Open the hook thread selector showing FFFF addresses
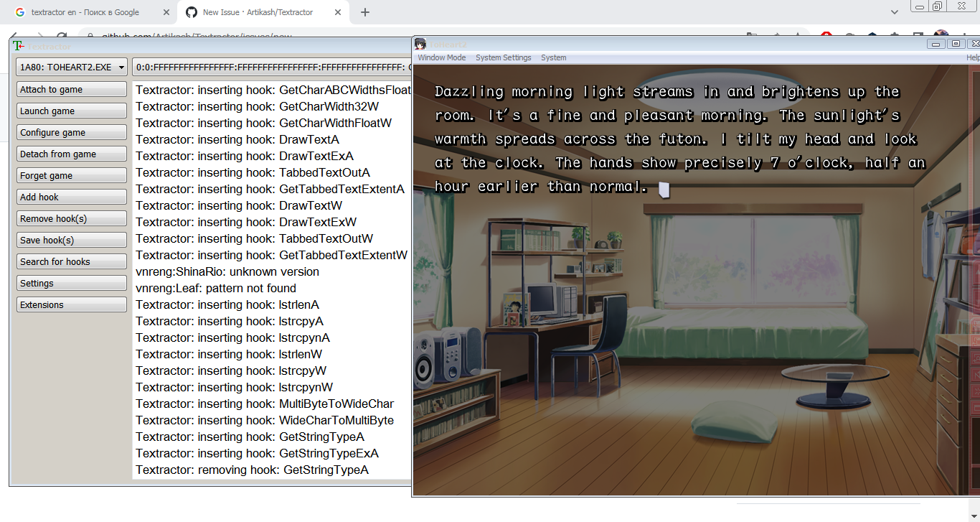This screenshot has width=980, height=522. (x=273, y=67)
